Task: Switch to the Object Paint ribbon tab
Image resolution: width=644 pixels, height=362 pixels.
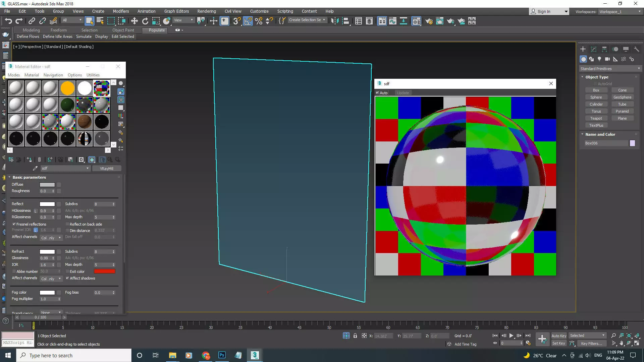Action: [123, 30]
